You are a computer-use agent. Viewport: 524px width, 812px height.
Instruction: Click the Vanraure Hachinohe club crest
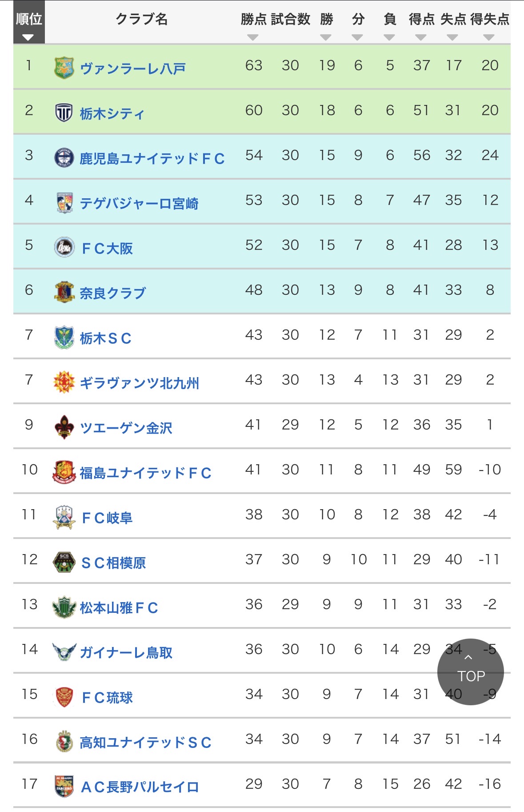point(64,68)
